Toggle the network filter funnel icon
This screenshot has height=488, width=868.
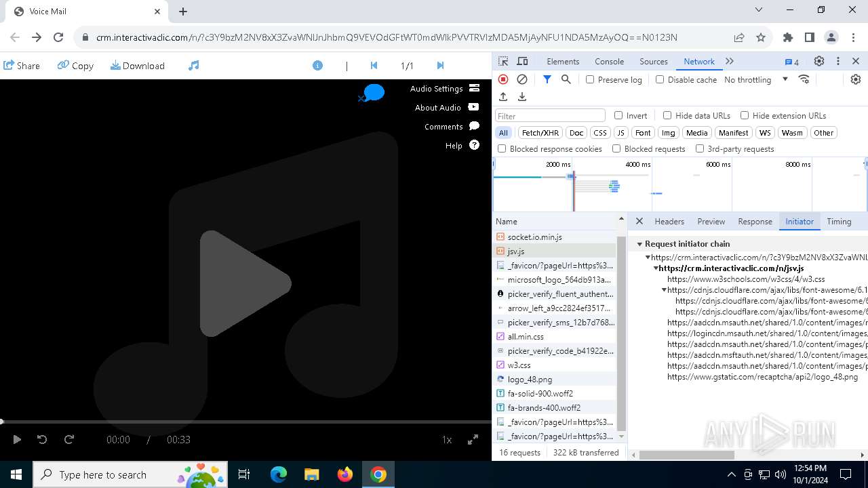pos(547,79)
